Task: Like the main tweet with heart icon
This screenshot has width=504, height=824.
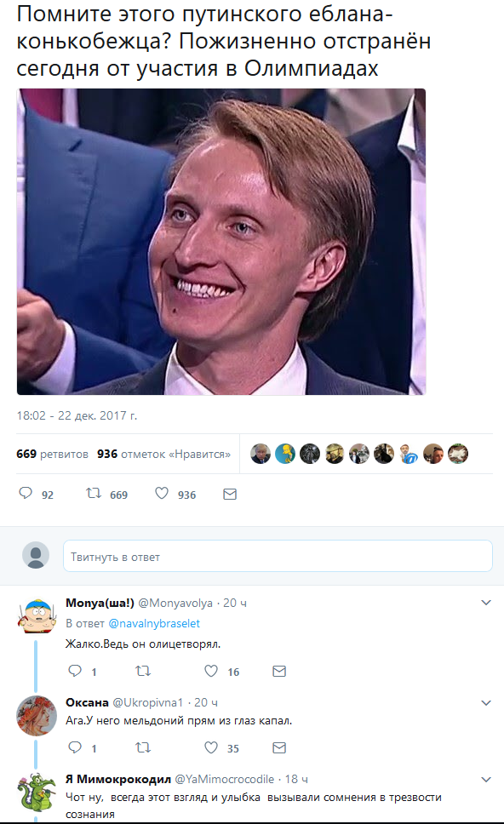Action: (162, 493)
